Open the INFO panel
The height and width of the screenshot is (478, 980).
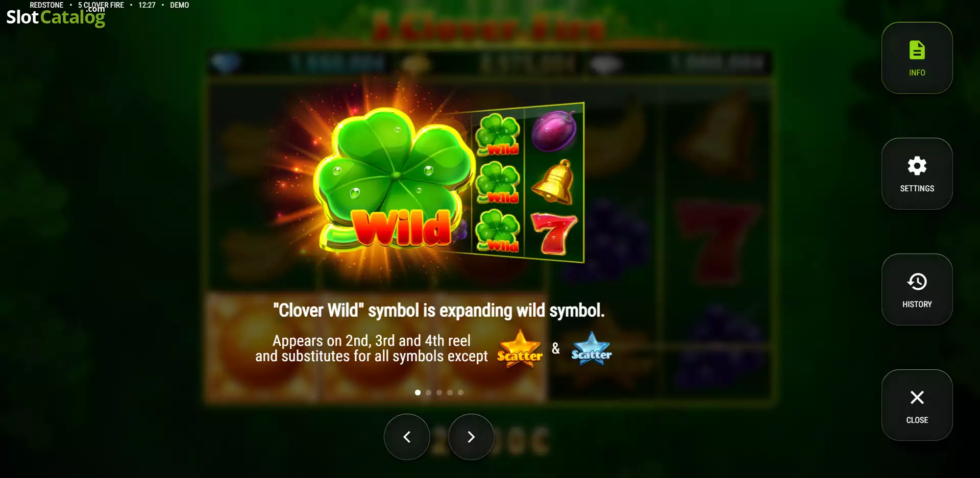pos(917,58)
